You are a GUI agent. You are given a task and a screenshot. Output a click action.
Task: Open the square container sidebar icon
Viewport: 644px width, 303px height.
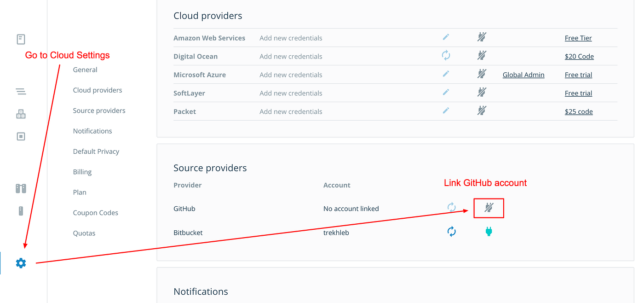coord(21,136)
